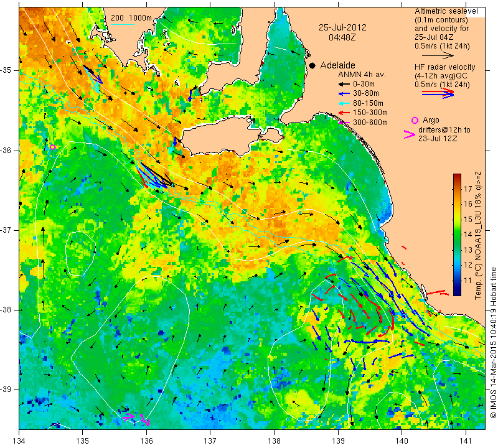Click the 14 degree color bar label
This screenshot has height=448, width=498.
(468, 235)
